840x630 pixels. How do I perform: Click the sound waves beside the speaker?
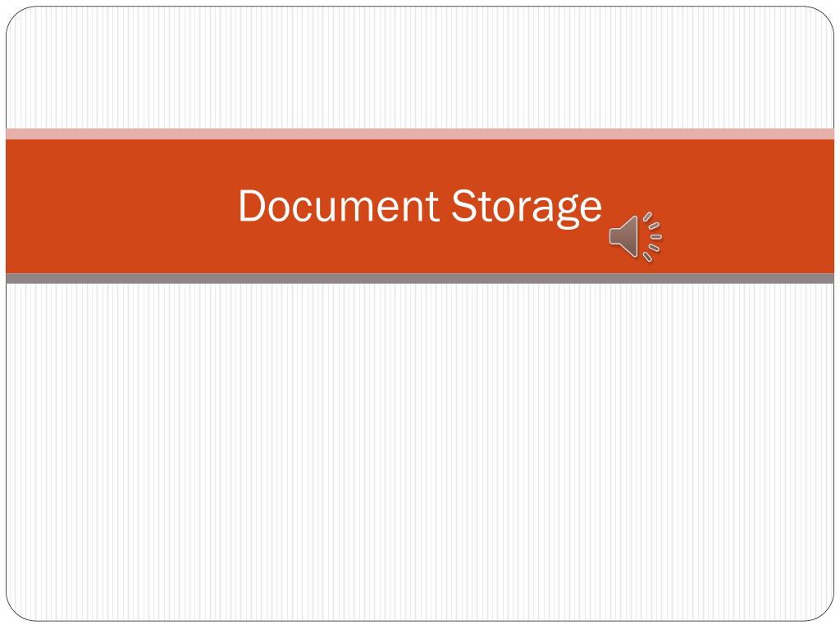653,236
